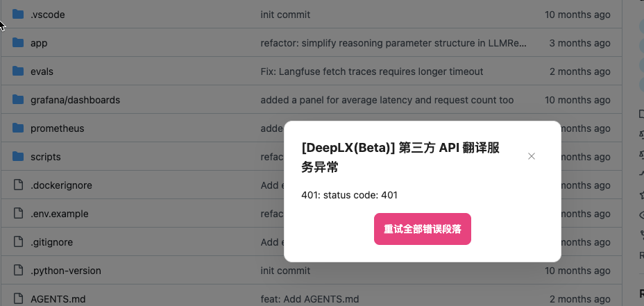Open the evals folder
The width and height of the screenshot is (644, 306).
tap(42, 71)
